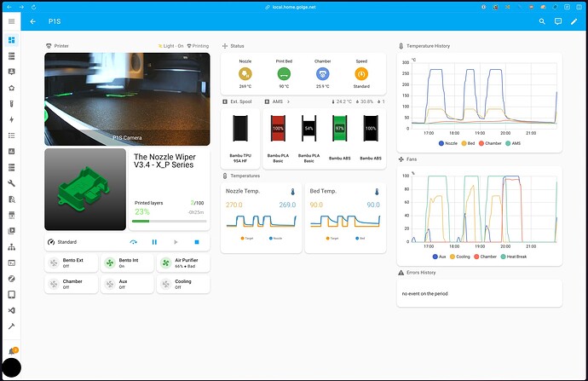Open the list view sidebar icon
The height and width of the screenshot is (381, 588).
(x=12, y=136)
